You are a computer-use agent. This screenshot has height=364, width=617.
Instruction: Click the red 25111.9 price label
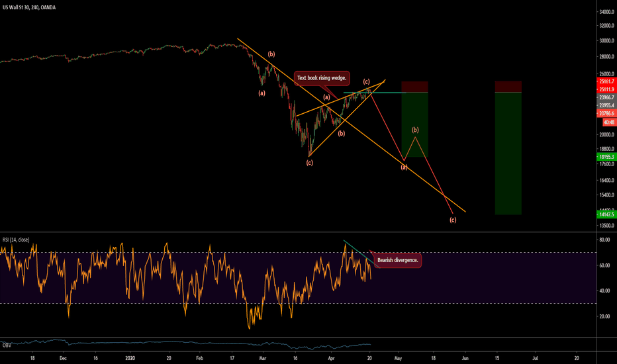point(607,90)
